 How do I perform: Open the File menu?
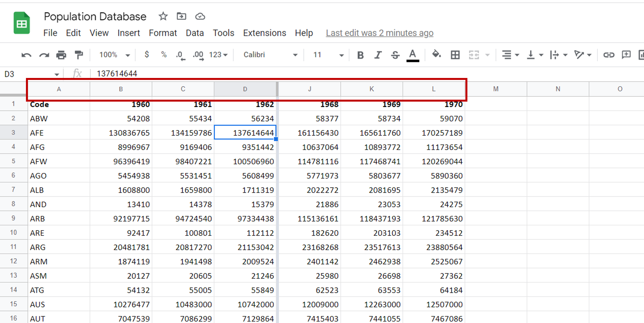point(50,33)
